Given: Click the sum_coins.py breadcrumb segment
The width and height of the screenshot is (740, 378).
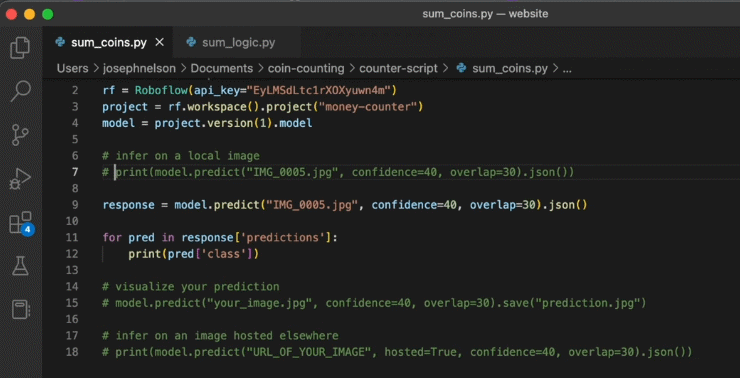Looking at the screenshot, I should coord(510,68).
